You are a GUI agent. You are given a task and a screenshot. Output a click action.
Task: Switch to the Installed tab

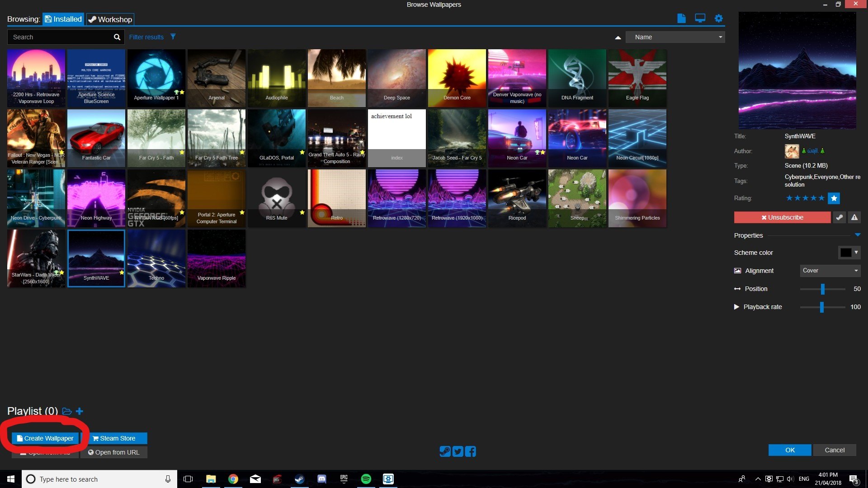(62, 19)
